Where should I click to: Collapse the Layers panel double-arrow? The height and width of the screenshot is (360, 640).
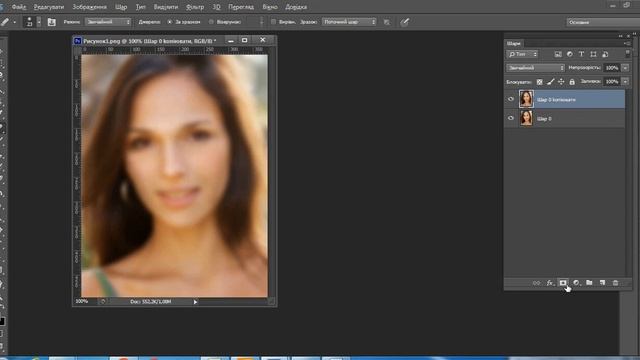click(621, 36)
